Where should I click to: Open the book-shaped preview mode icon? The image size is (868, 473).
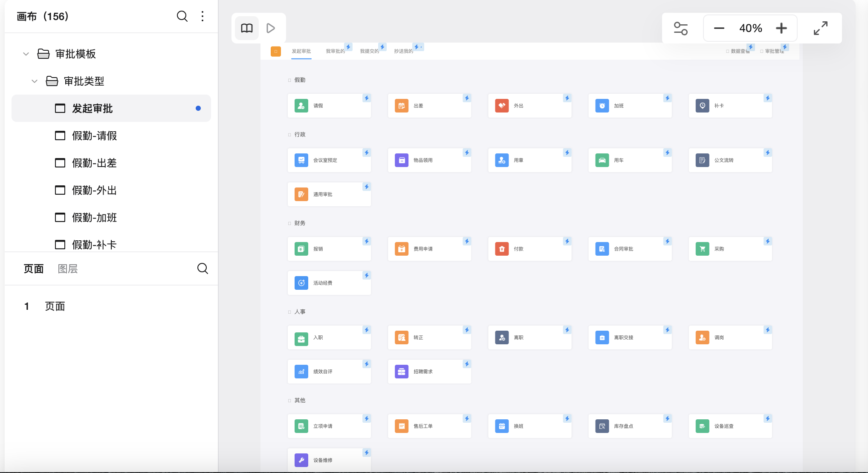pos(247,28)
